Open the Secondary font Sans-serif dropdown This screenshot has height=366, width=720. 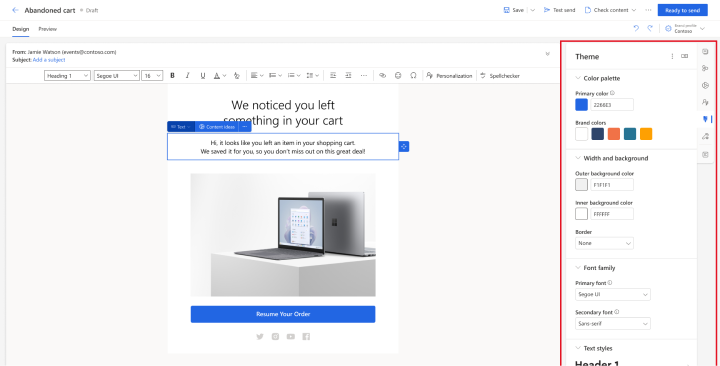[613, 323]
